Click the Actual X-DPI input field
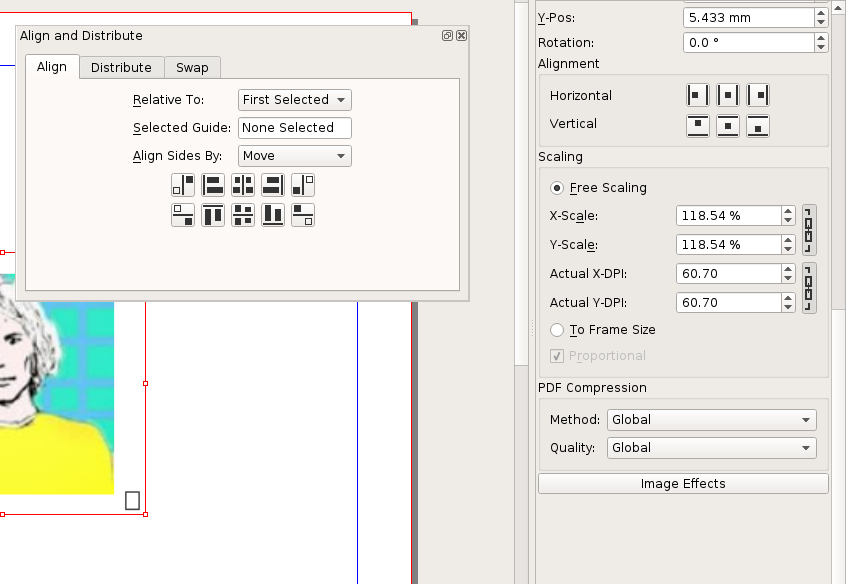 click(x=727, y=274)
